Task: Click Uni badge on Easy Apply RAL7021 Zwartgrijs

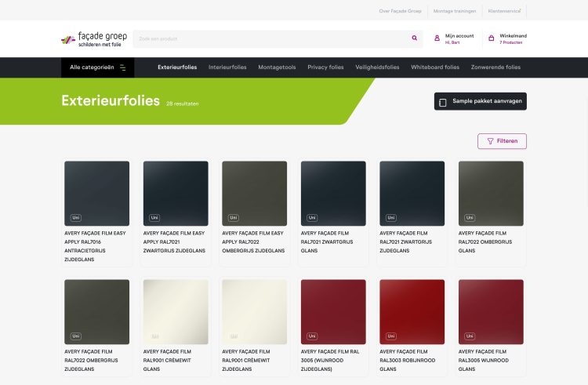Action: [154, 218]
